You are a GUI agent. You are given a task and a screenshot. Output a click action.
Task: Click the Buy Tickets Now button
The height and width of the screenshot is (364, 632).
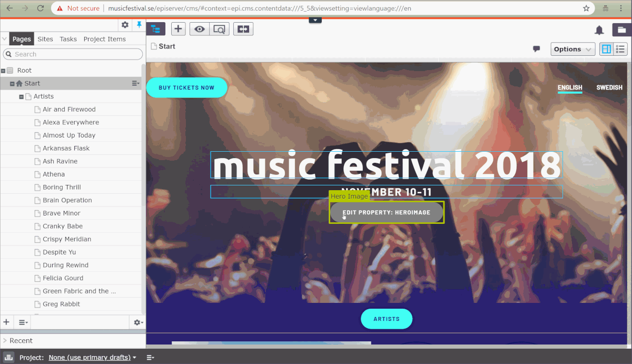coord(186,87)
